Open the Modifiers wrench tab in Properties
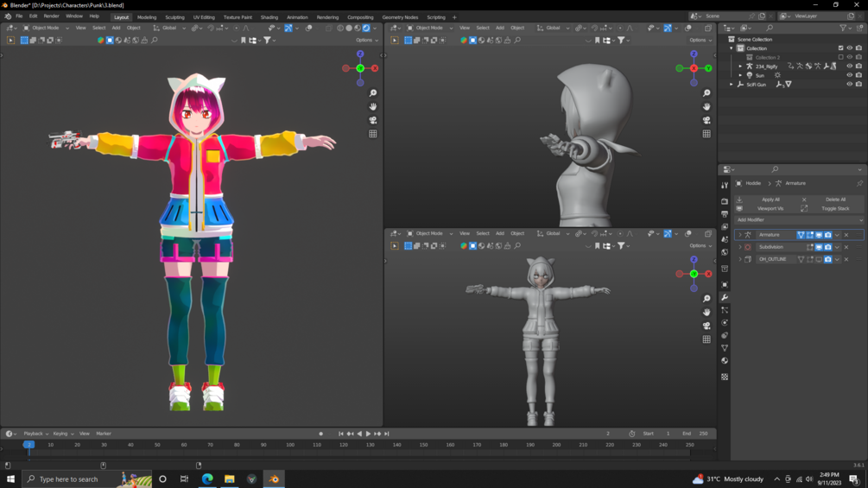 click(725, 298)
